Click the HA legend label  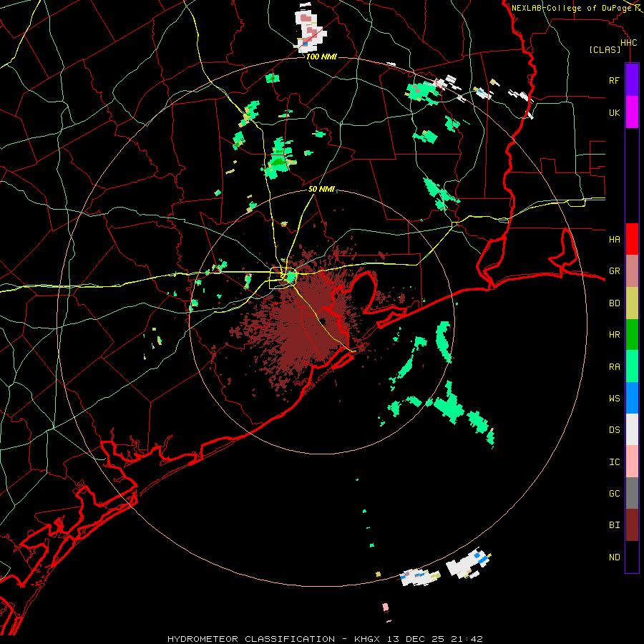614,239
